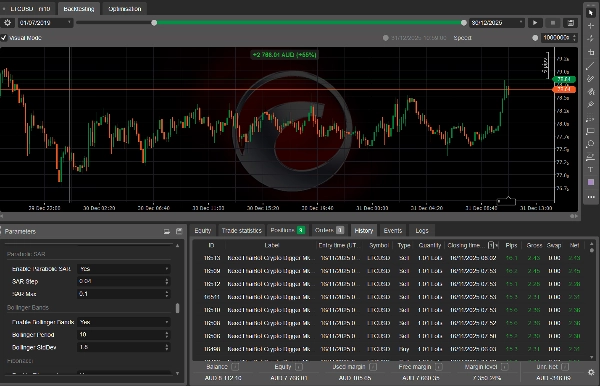This screenshot has width=600, height=386.
Task: Click the end handle of date range slider
Action: click(464, 23)
